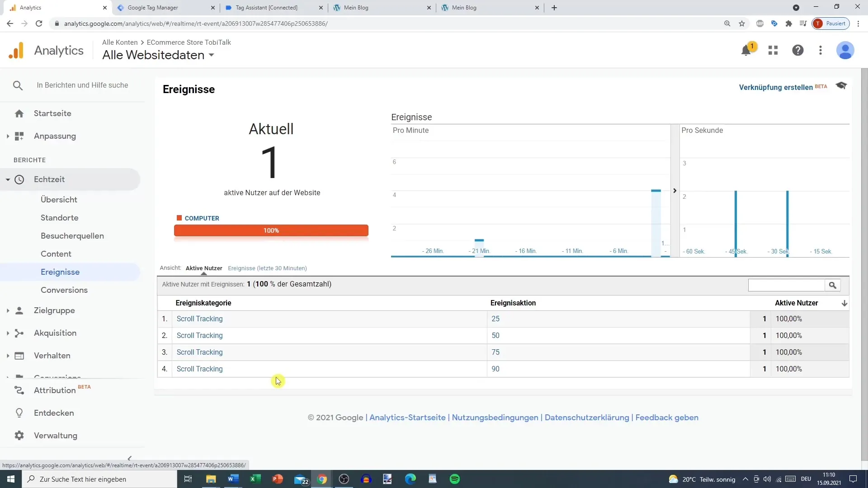The width and height of the screenshot is (868, 488).
Task: Select Aktive Nutzer view toggle
Action: click(204, 268)
